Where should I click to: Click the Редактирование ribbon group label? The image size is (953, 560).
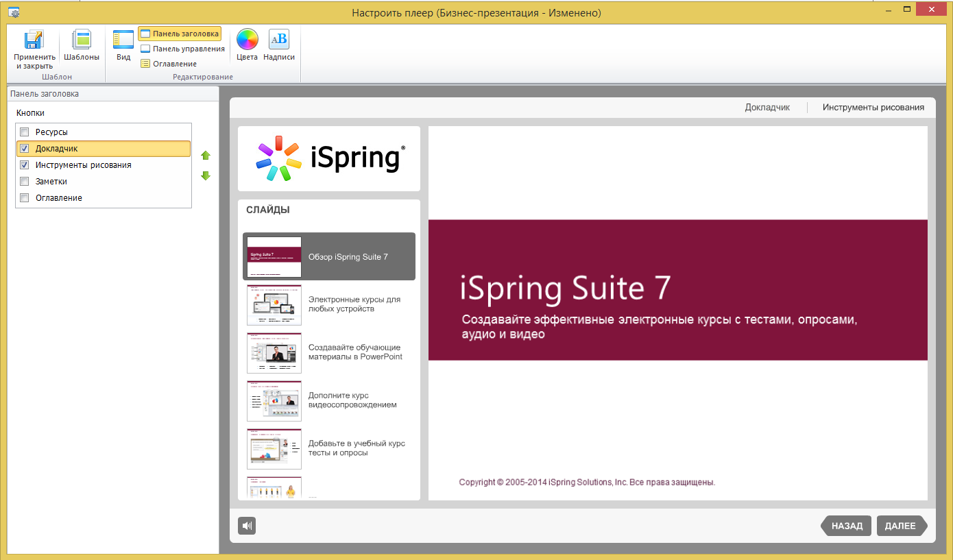[x=203, y=77]
